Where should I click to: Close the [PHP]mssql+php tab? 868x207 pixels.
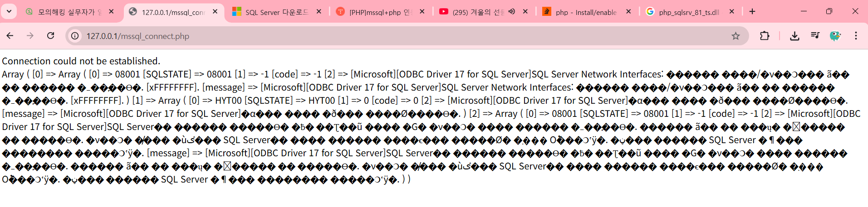[422, 12]
